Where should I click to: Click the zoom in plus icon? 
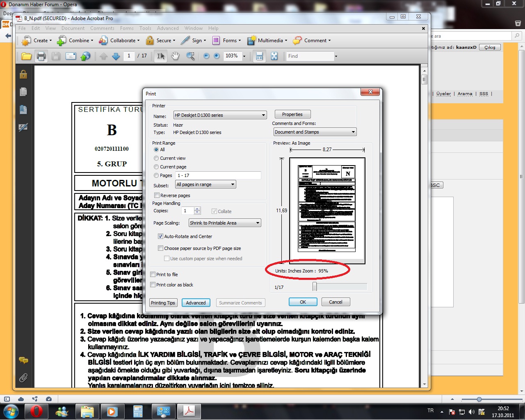217,56
